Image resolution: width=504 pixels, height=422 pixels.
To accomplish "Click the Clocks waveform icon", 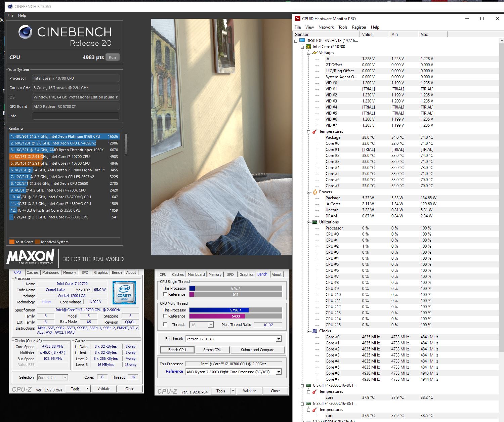I will click(x=315, y=331).
